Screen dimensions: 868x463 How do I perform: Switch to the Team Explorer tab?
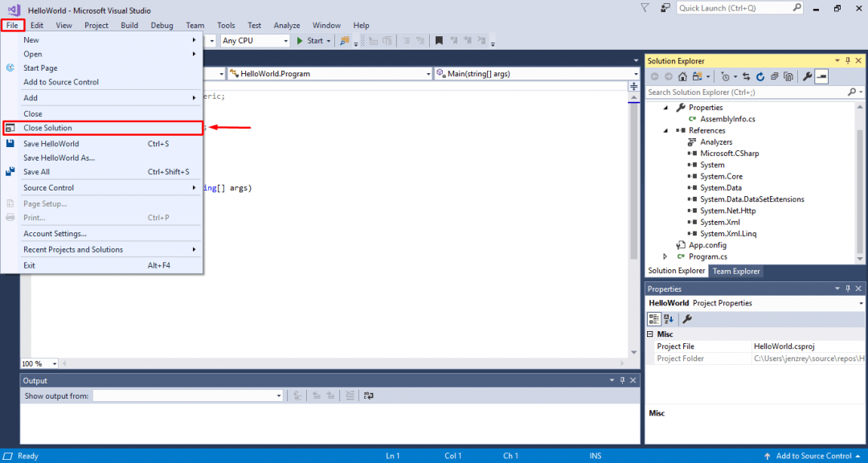click(x=735, y=271)
